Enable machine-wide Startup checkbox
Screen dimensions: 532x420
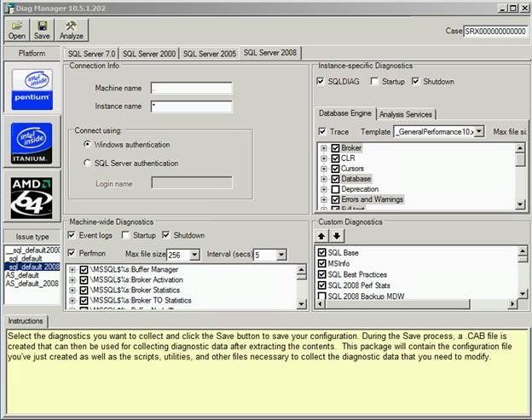coord(125,235)
